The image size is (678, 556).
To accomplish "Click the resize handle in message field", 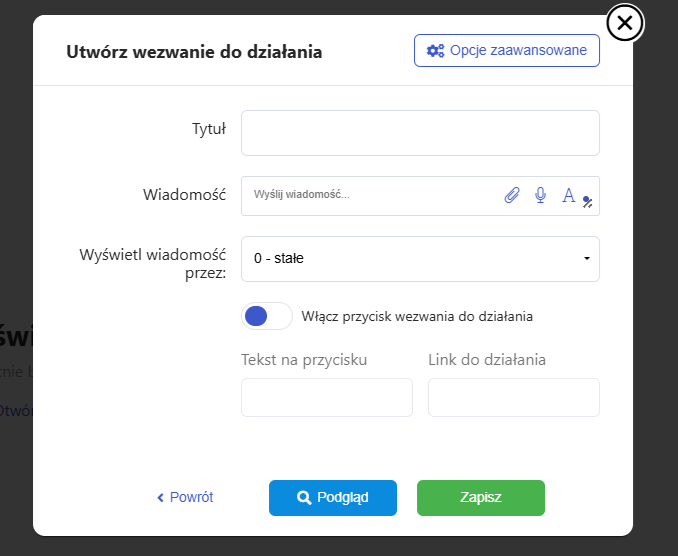I will (x=588, y=201).
